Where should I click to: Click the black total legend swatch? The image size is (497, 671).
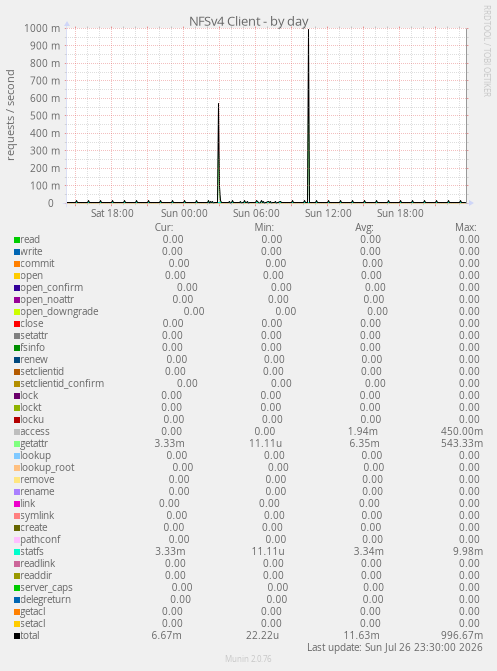[x=17, y=636]
